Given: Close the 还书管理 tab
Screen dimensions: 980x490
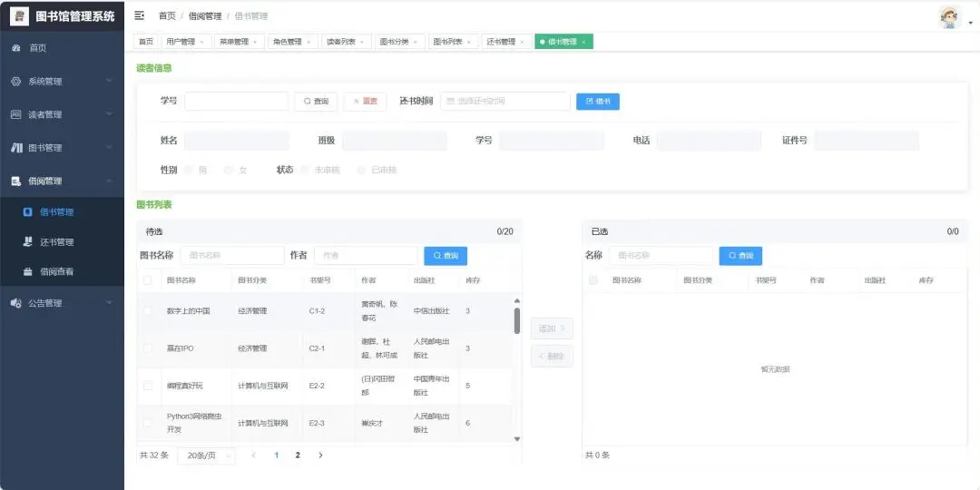Looking at the screenshot, I should [x=522, y=42].
